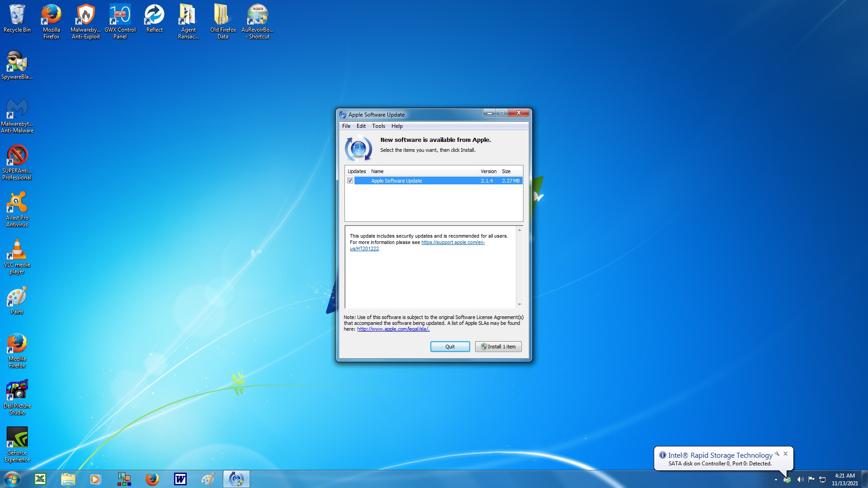
Task: Open the Old Firefox Data folder
Action: point(223,21)
